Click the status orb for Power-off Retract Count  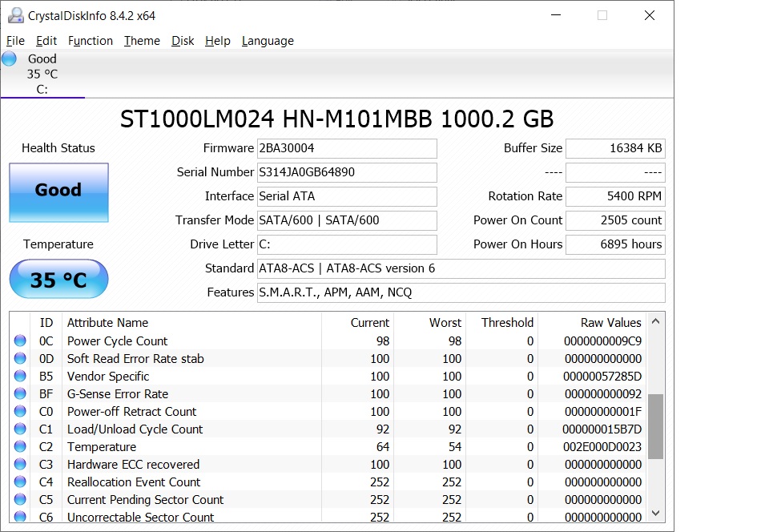(20, 411)
